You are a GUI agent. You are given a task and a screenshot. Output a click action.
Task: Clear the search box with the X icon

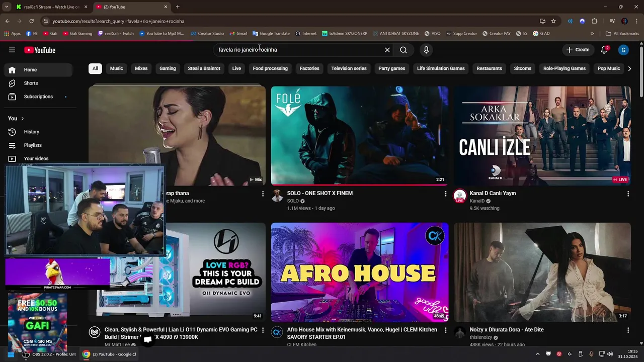point(387,50)
